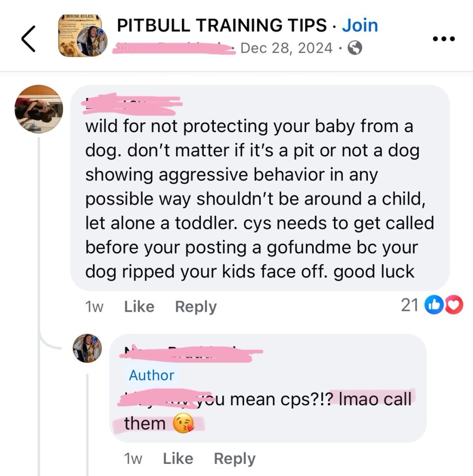This screenshot has width=473, height=476.
Task: Click the 1w timestamp on author reply
Action: pos(133,459)
